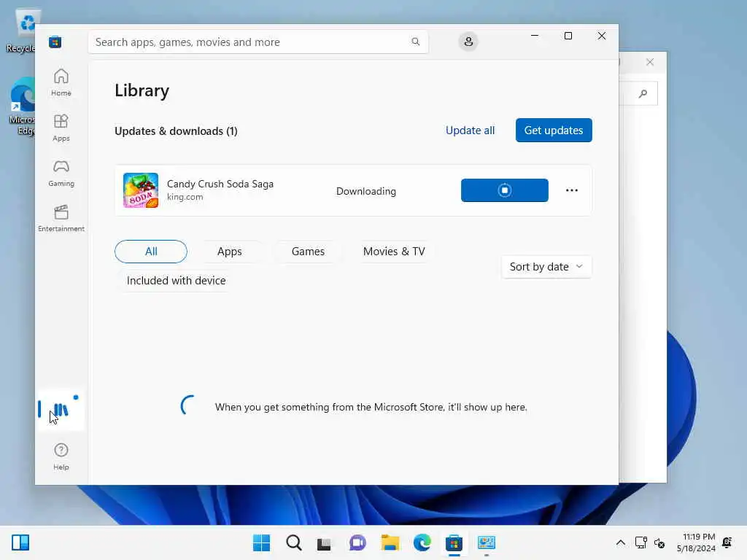The height and width of the screenshot is (560, 747).
Task: Click the king.com publisher text
Action: pyautogui.click(x=185, y=197)
